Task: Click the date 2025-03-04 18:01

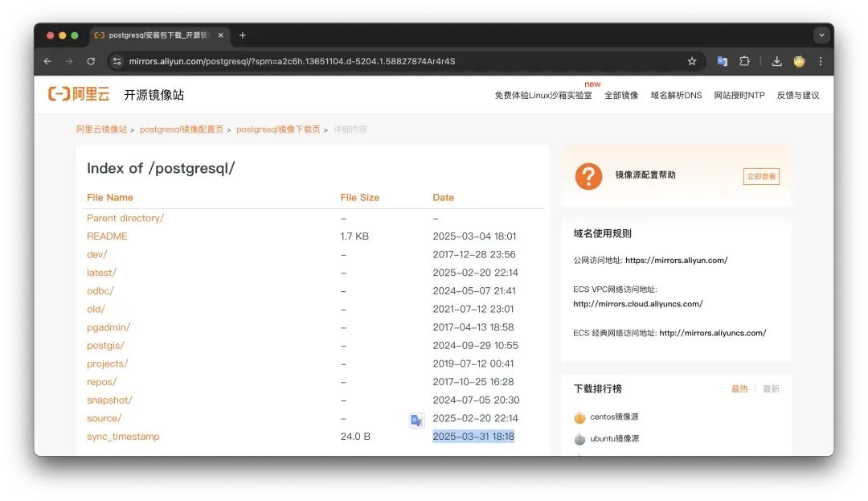Action: (x=474, y=236)
